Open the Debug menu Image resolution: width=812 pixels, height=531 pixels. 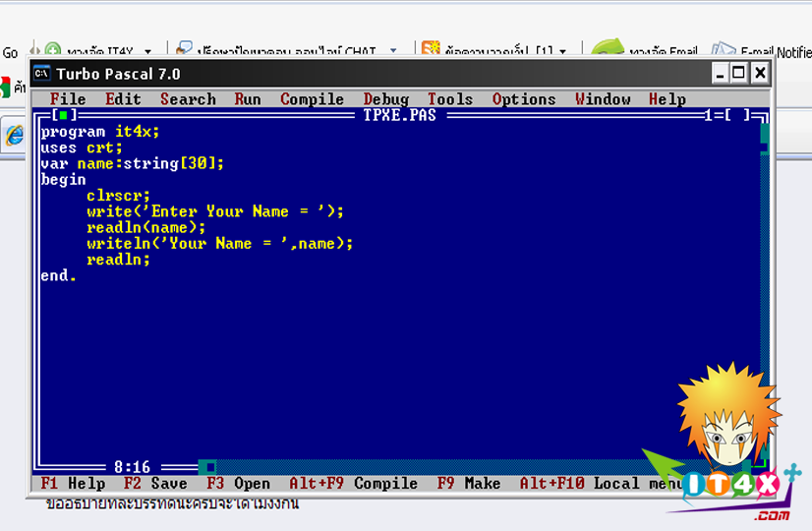pyautogui.click(x=385, y=99)
